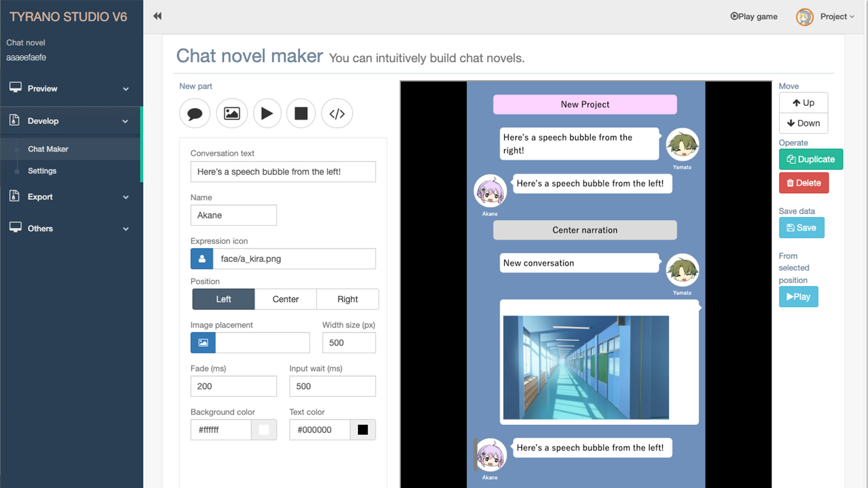Expand the Export section
The image size is (868, 488).
tap(71, 197)
